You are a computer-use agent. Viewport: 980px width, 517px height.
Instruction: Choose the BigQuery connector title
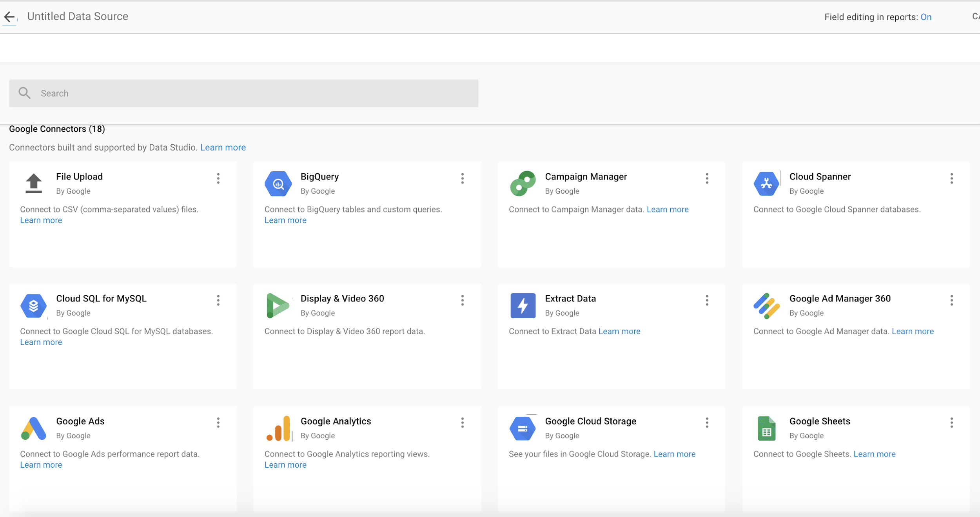(x=319, y=177)
